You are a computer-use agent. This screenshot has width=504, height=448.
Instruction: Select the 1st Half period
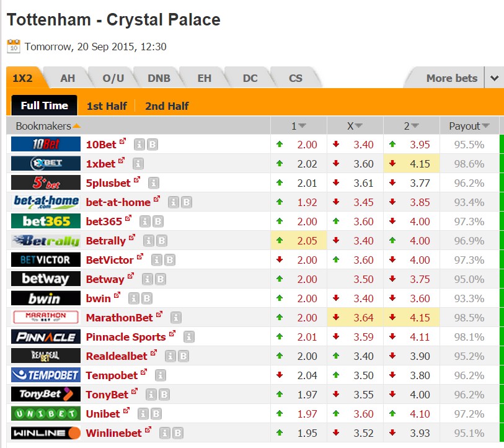[107, 106]
